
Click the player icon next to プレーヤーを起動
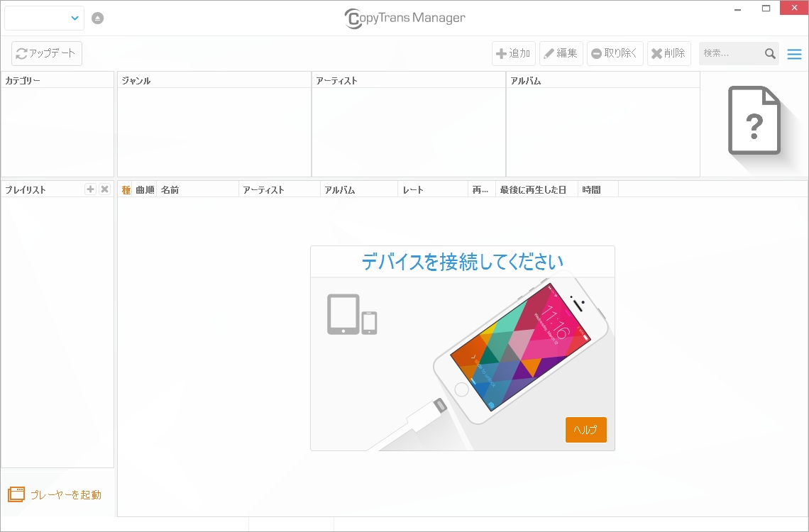pyautogui.click(x=15, y=494)
